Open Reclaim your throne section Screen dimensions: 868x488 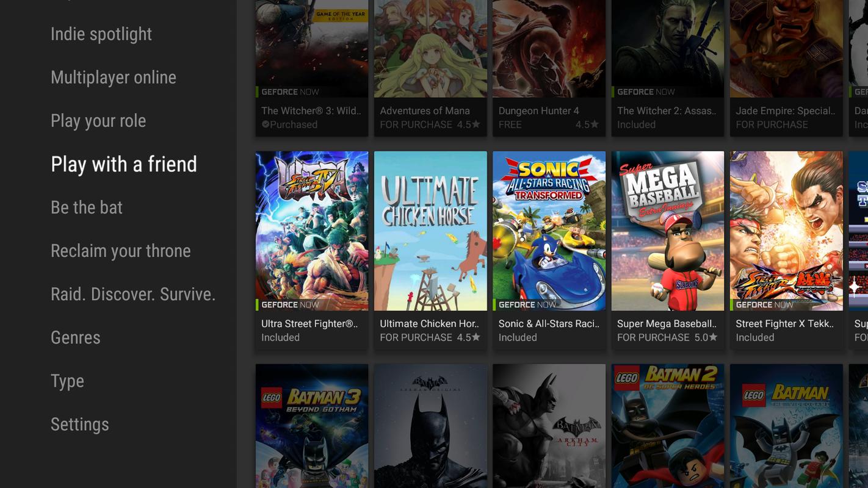(x=121, y=251)
